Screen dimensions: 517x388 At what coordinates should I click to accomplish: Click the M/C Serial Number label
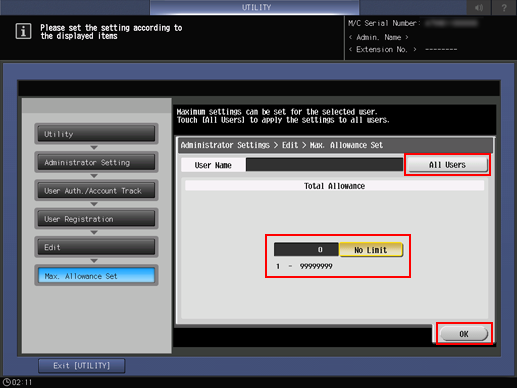tap(384, 23)
